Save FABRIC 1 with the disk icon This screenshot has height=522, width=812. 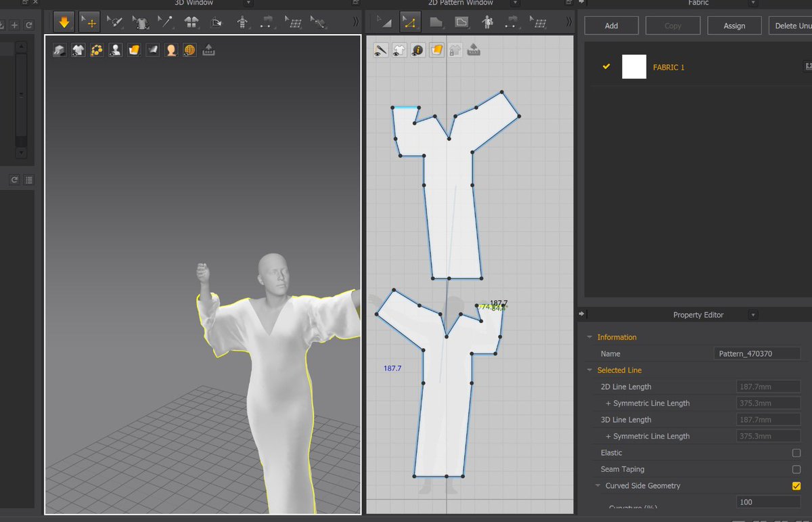pos(808,66)
